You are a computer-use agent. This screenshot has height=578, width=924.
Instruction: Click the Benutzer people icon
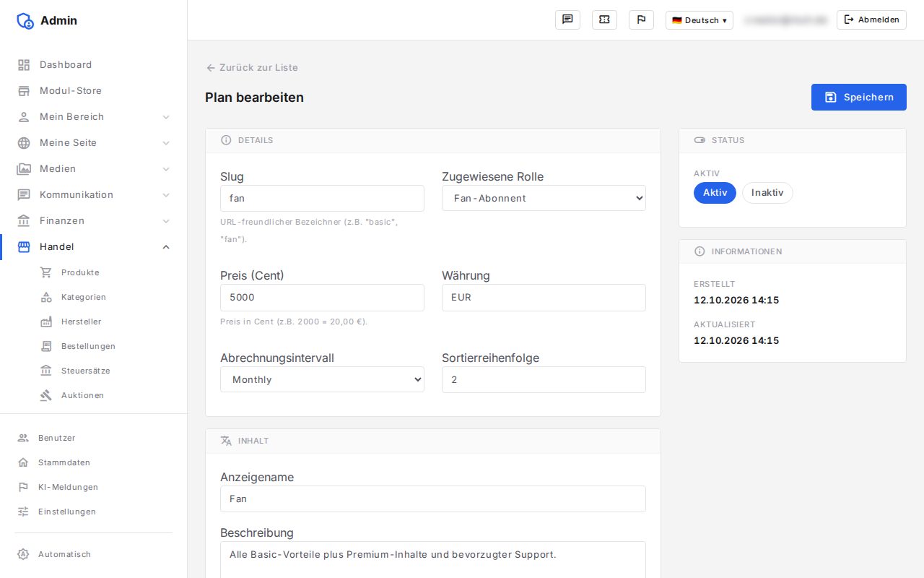pos(23,438)
